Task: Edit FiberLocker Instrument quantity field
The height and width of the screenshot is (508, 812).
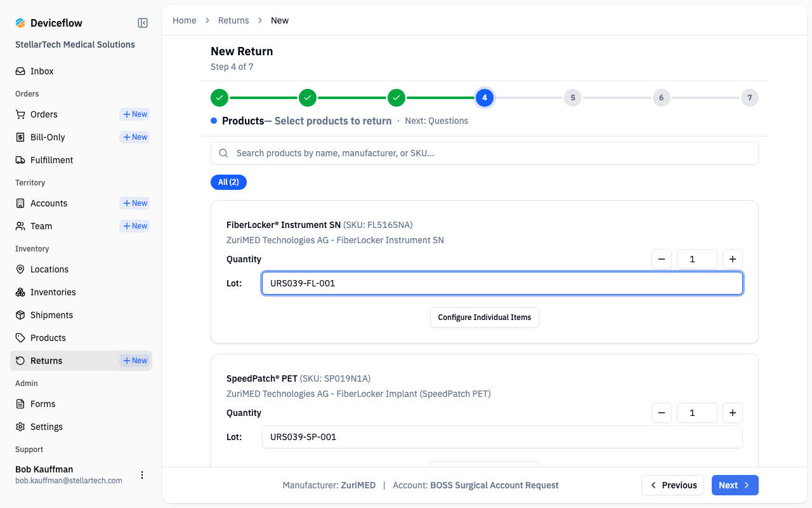Action: (x=697, y=259)
